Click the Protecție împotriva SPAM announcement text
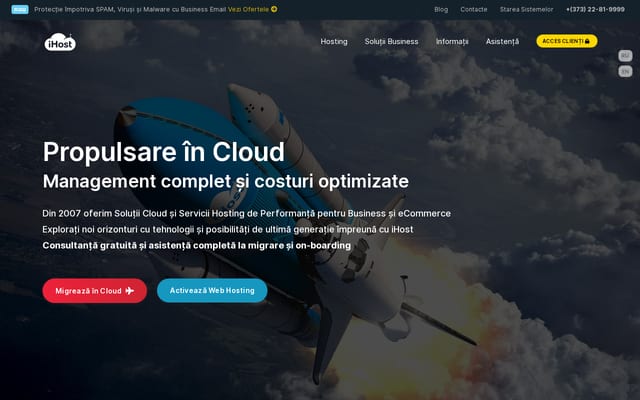This screenshot has height=400, width=640. (130, 9)
